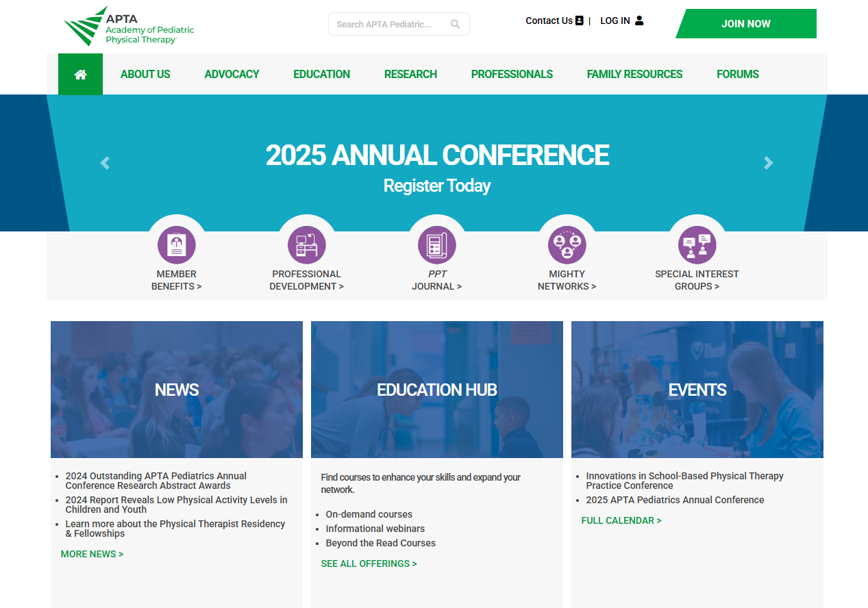This screenshot has width=868, height=608.
Task: Open the Family Resources menu
Action: coord(634,74)
